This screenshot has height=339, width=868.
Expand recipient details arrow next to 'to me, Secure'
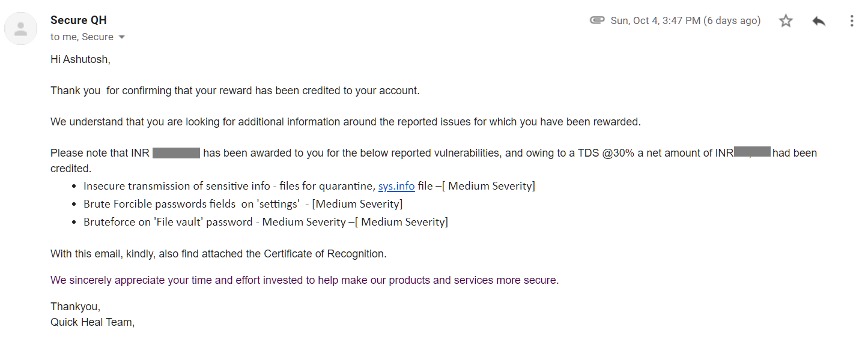[122, 37]
